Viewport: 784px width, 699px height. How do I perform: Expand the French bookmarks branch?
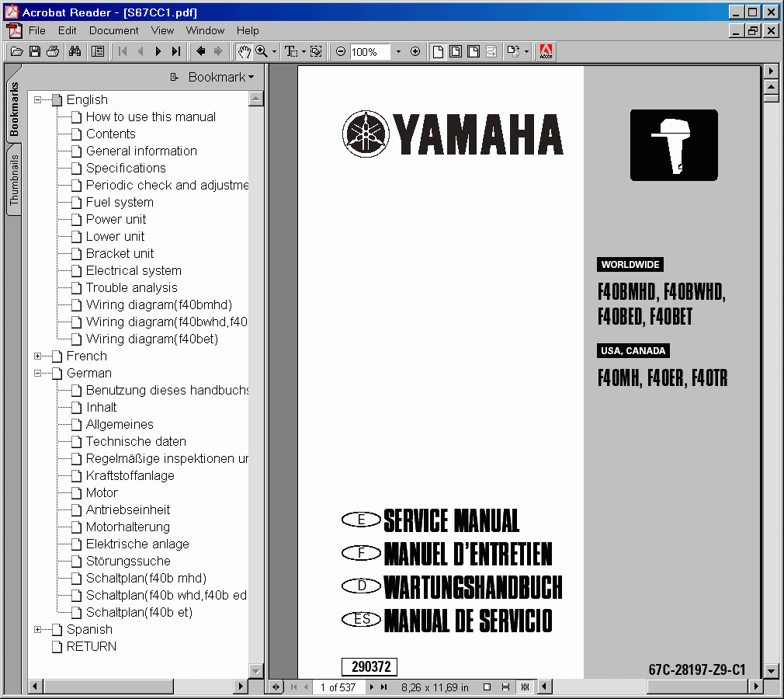pos(37,356)
